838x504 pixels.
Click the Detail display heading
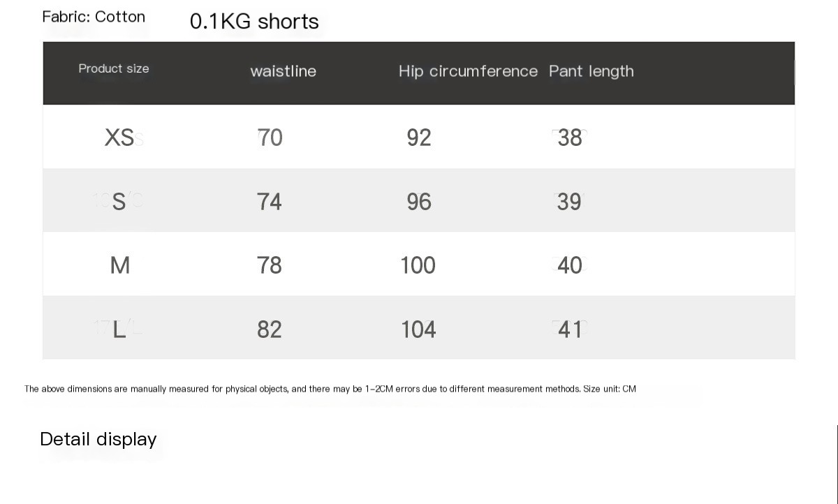tap(98, 439)
